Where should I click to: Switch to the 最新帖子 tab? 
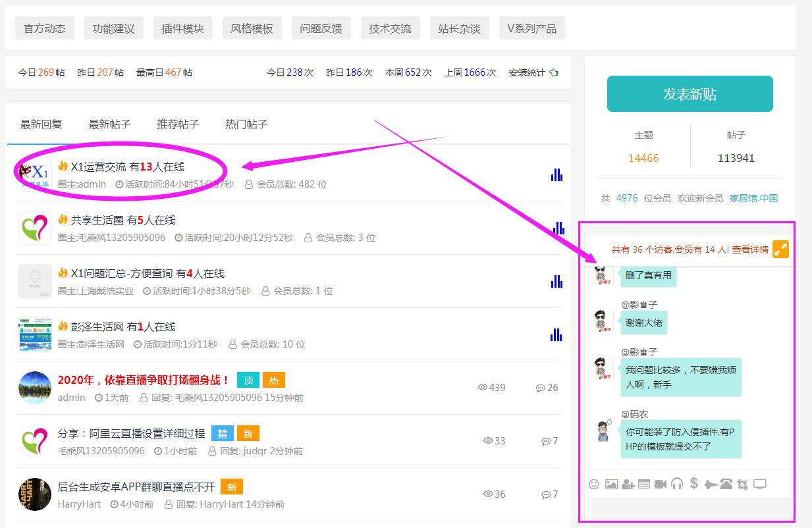[109, 124]
